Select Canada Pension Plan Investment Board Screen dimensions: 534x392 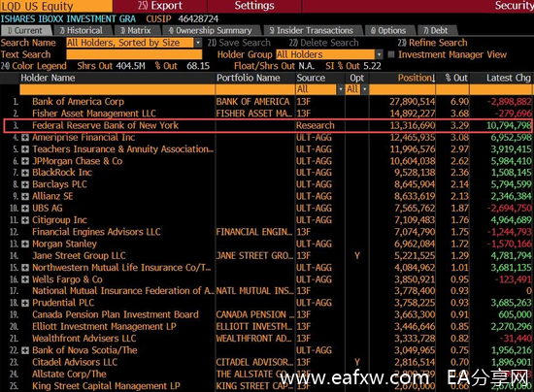pyautogui.click(x=116, y=315)
